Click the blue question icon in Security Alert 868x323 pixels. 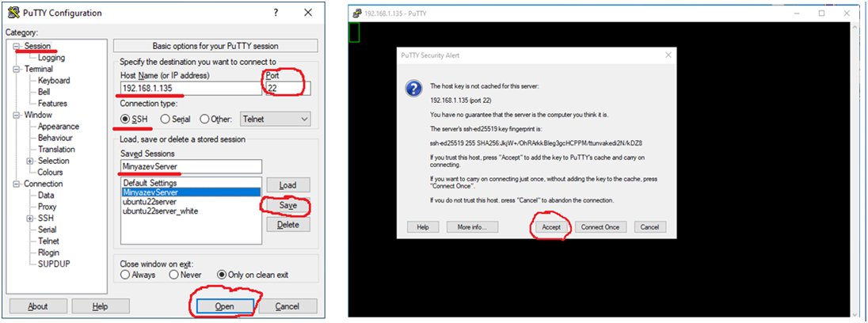(413, 89)
